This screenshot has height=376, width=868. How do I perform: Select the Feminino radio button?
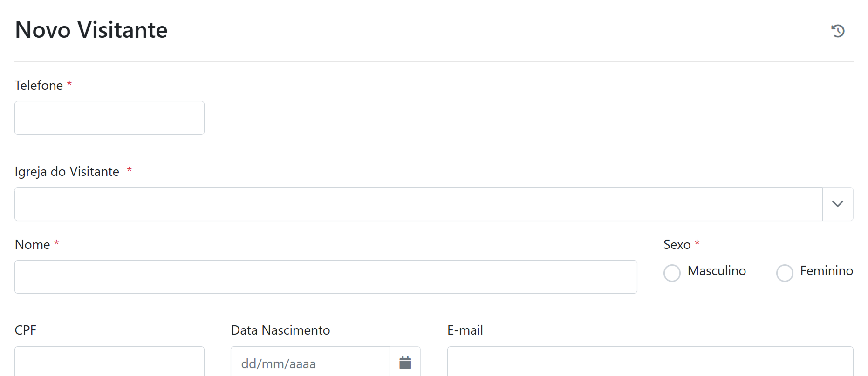point(785,273)
